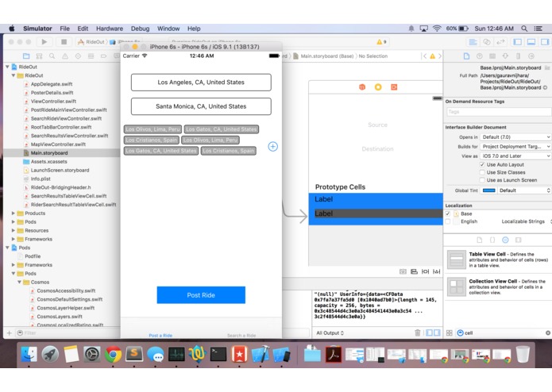The width and height of the screenshot is (552, 392).
Task: Expand the Products folder
Action: 13,213
